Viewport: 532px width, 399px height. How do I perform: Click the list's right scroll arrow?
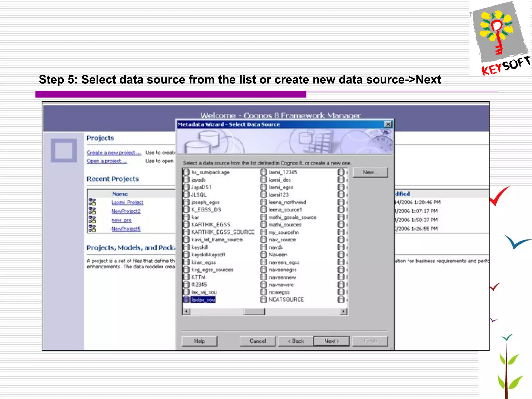(x=343, y=311)
